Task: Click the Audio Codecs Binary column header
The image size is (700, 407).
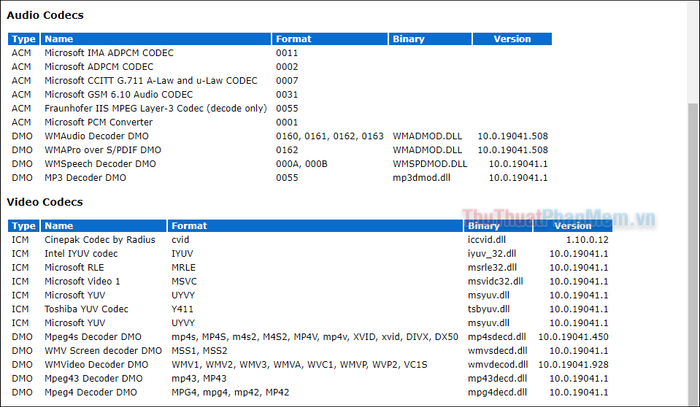Action: coord(430,39)
